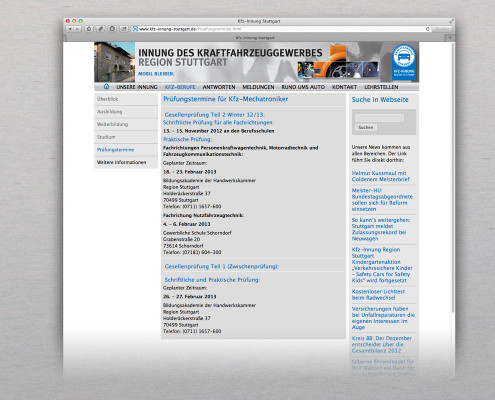Open news Meister-HU Bundestagsabgeordnete link
495x400 pixels.
pyautogui.click(x=382, y=200)
